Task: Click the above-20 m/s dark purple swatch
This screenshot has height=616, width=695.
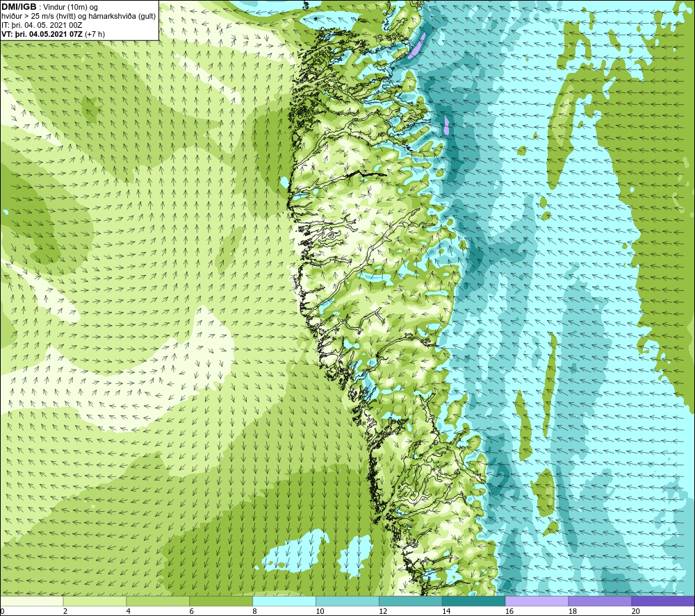Action: 663,601
